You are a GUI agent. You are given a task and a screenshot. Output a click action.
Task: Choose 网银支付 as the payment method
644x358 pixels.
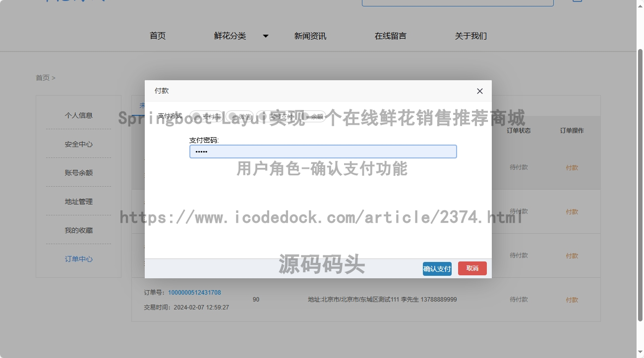(277, 117)
